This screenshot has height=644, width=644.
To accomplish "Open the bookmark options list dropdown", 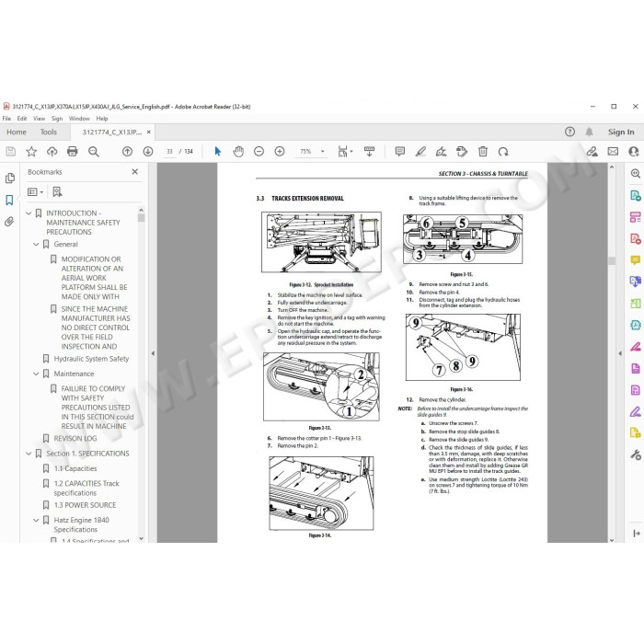I will [35, 191].
